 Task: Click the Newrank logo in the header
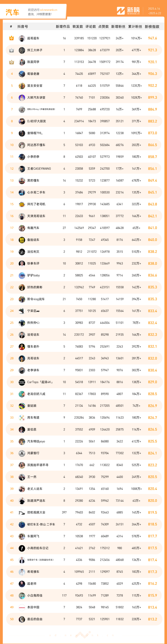coord(128,11)
